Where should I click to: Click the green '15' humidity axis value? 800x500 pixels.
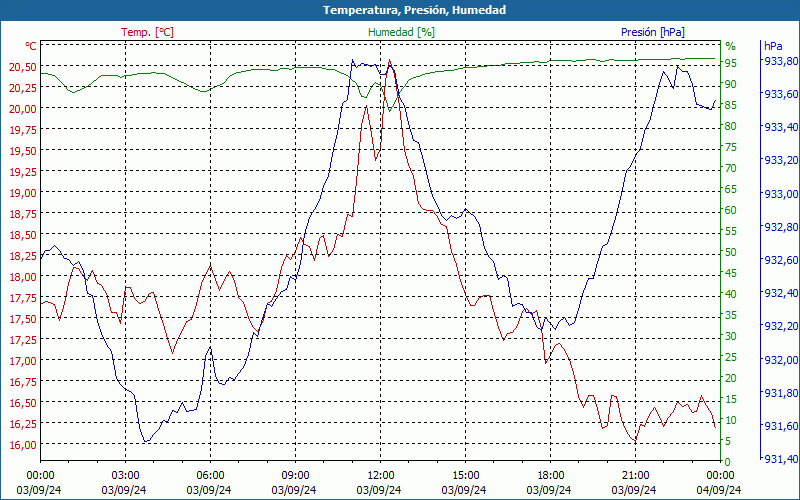tap(731, 399)
